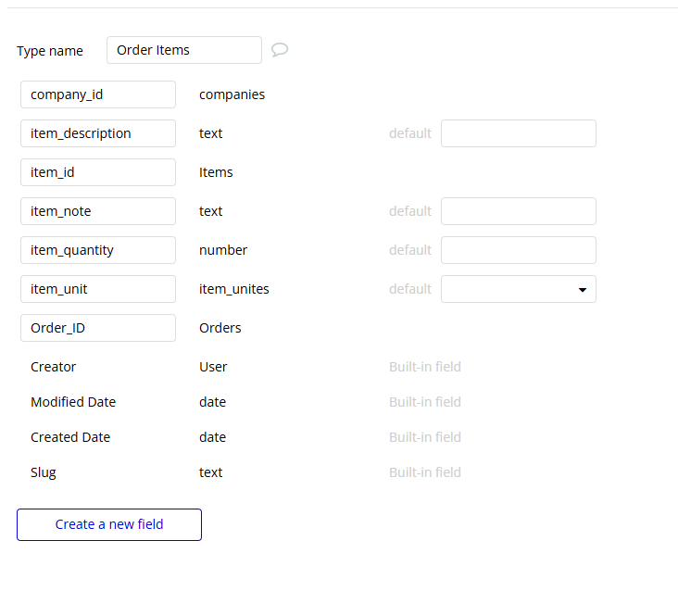Viewport: 678px width, 616px height.
Task: Click the comment bubble icon beside Type name
Action: tap(280, 50)
